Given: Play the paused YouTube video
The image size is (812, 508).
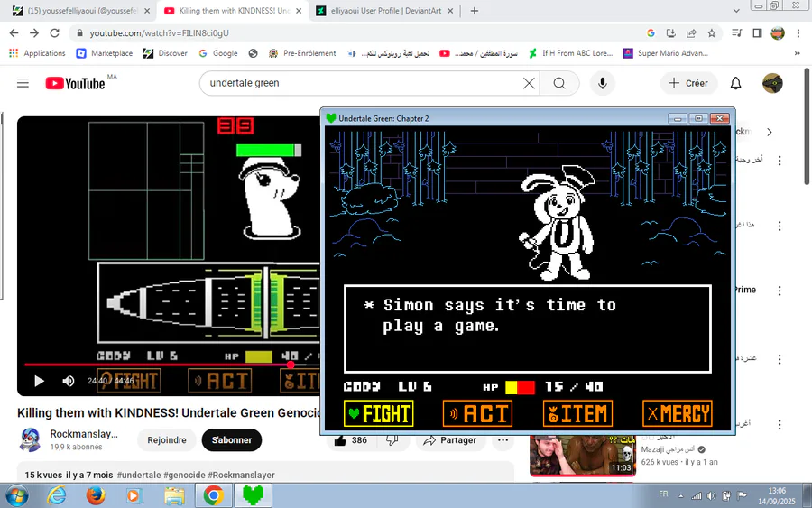Looking at the screenshot, I should coord(39,381).
